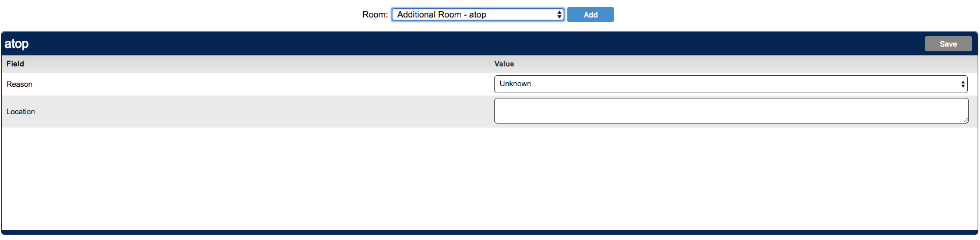Select the Value column header
The height and width of the screenshot is (240, 980).
tap(504, 64)
